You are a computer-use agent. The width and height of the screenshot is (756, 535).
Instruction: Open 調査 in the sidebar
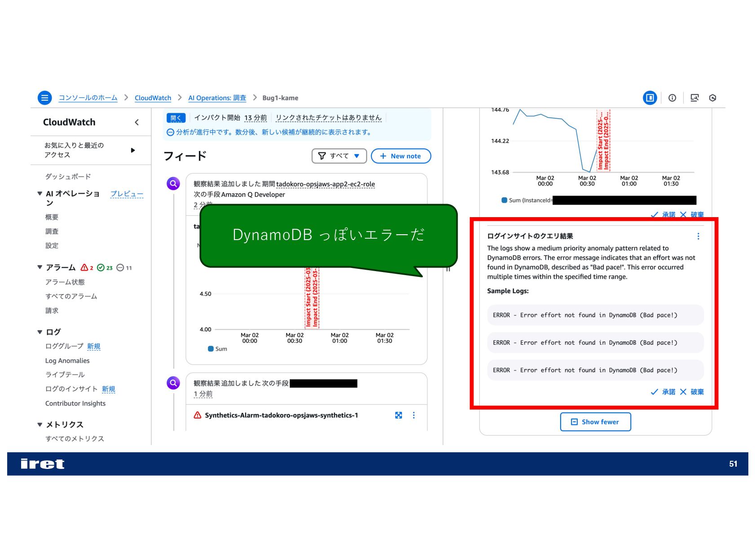point(52,231)
